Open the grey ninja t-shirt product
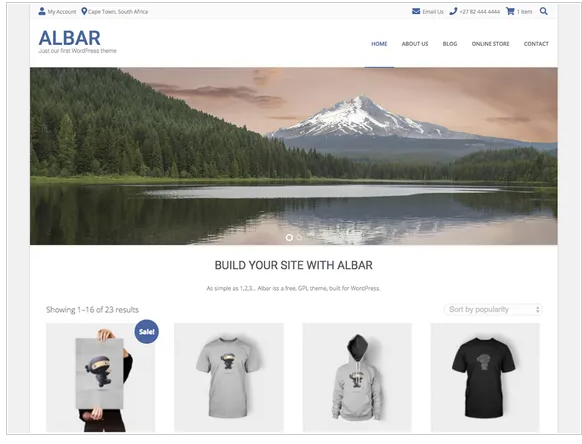Screen dimensions: 582x444 pos(229,378)
